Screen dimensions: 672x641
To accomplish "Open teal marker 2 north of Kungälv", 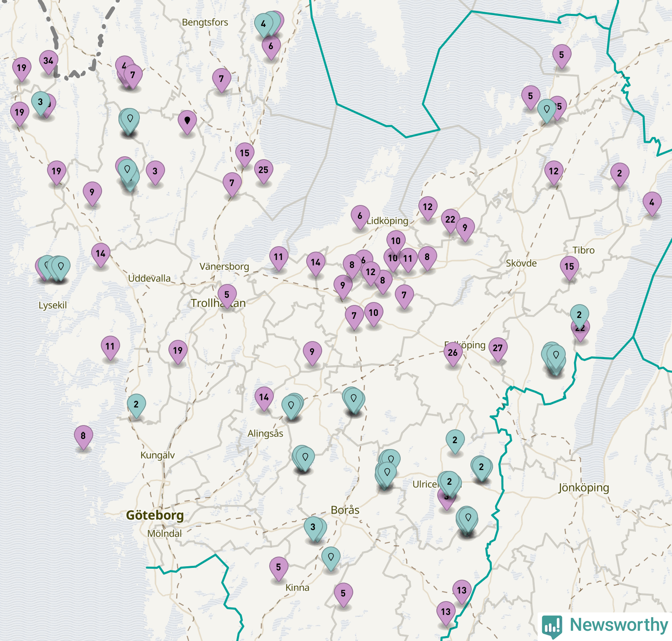I will tap(136, 406).
